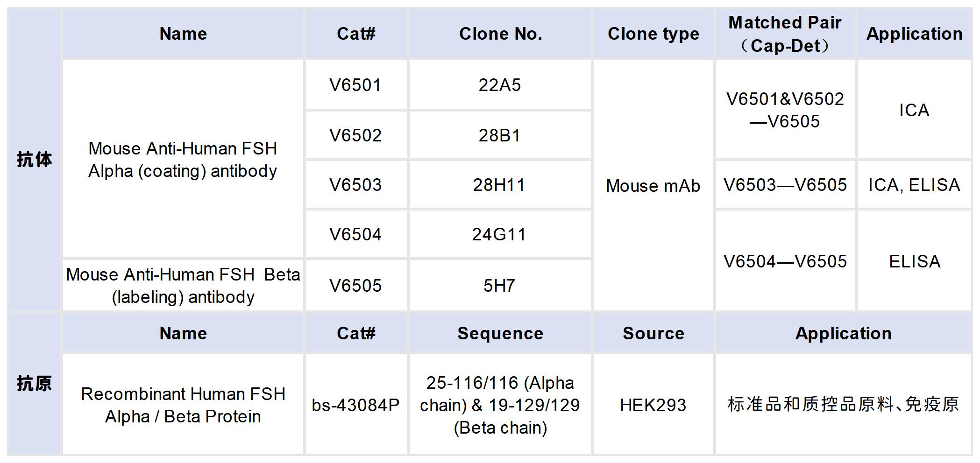The image size is (980, 463).
Task: Select the V6504—V6505 matched pair cell
Action: point(785,261)
